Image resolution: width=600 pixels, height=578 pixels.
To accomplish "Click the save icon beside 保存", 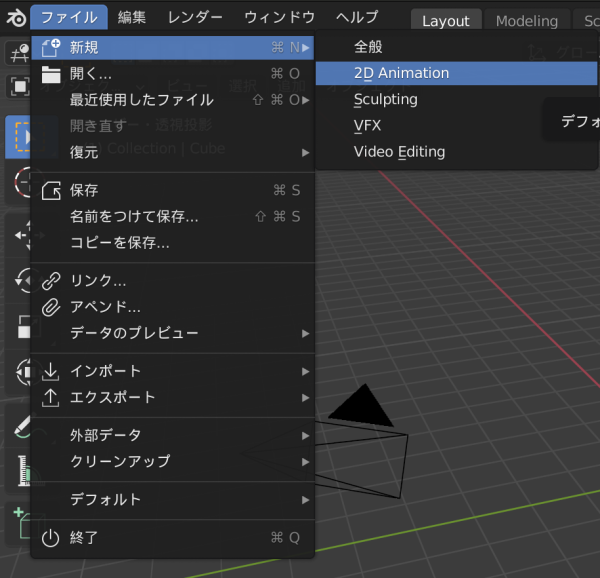I will coord(51,190).
